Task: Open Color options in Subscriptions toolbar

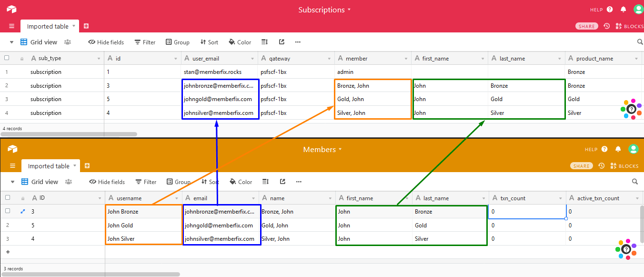Action: pos(240,42)
